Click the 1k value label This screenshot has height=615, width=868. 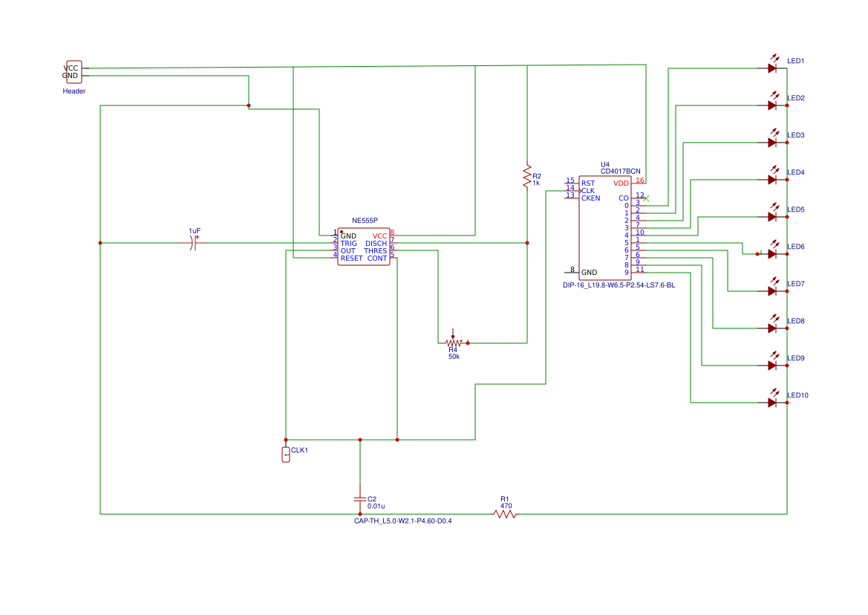point(536,183)
